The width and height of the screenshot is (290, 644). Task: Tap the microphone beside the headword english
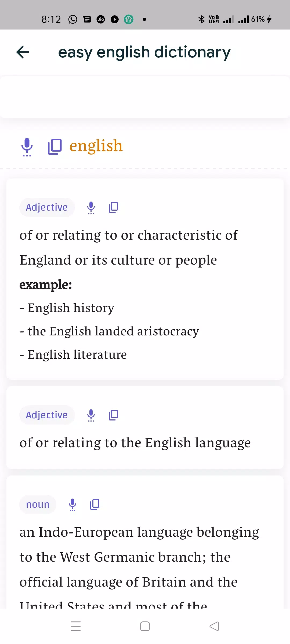click(x=27, y=147)
